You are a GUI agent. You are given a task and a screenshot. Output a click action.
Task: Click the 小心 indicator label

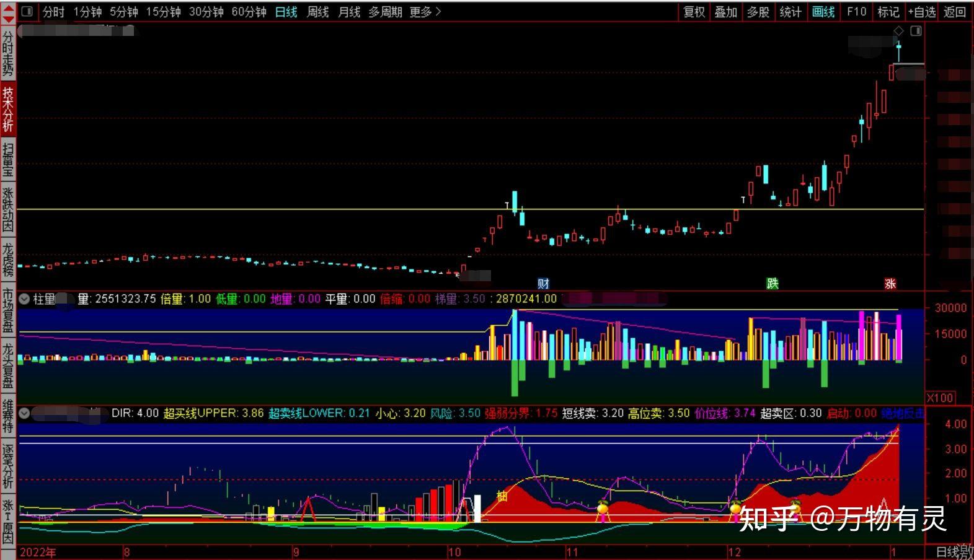[x=401, y=413]
